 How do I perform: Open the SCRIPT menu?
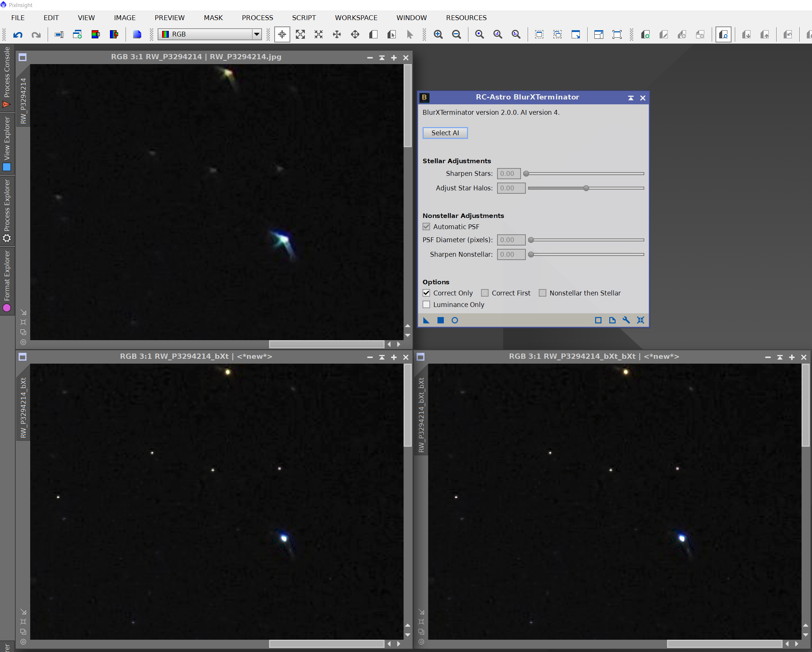coord(304,18)
